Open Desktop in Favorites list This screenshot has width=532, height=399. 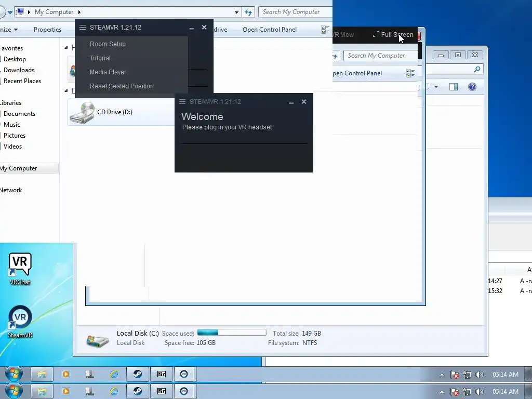click(15, 59)
